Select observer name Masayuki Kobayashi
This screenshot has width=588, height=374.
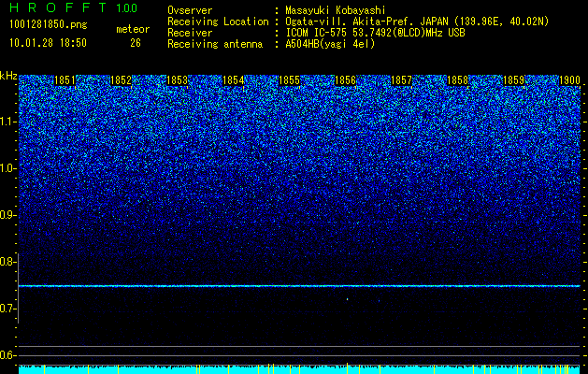pyautogui.click(x=336, y=10)
